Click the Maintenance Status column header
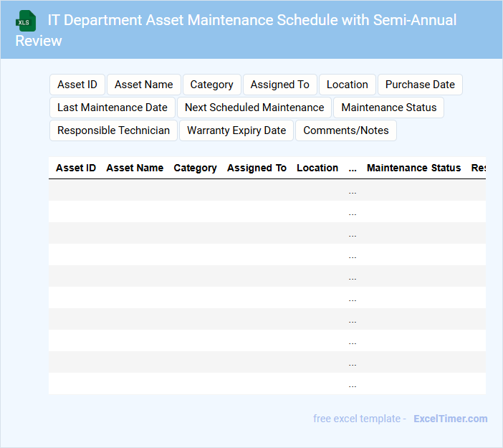Viewport: 503px width, 448px height. coord(413,168)
